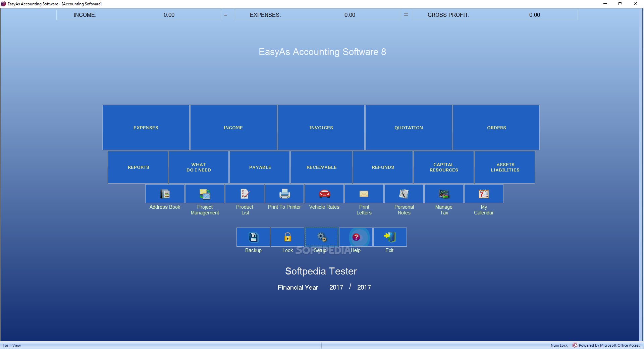Image resolution: width=644 pixels, height=349 pixels.
Task: Open the INCOME tile
Action: pyautogui.click(x=233, y=128)
